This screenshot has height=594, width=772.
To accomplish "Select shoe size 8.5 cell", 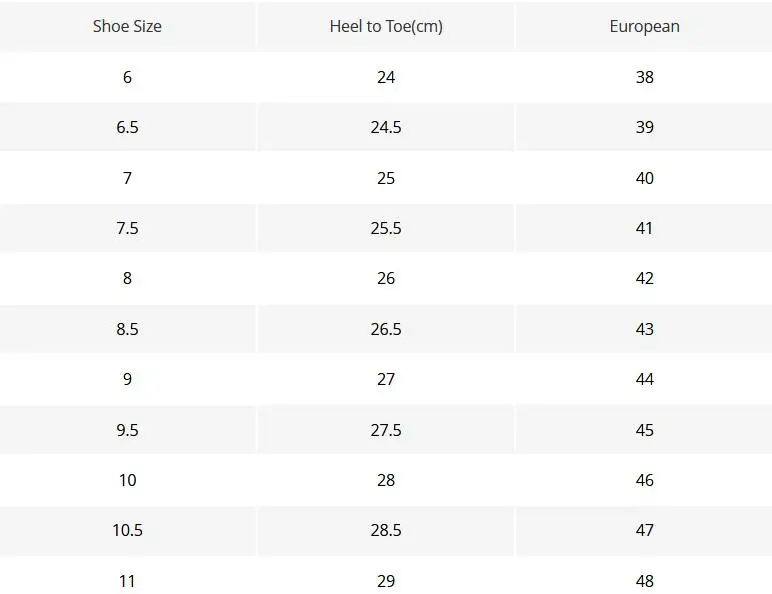I will [128, 329].
